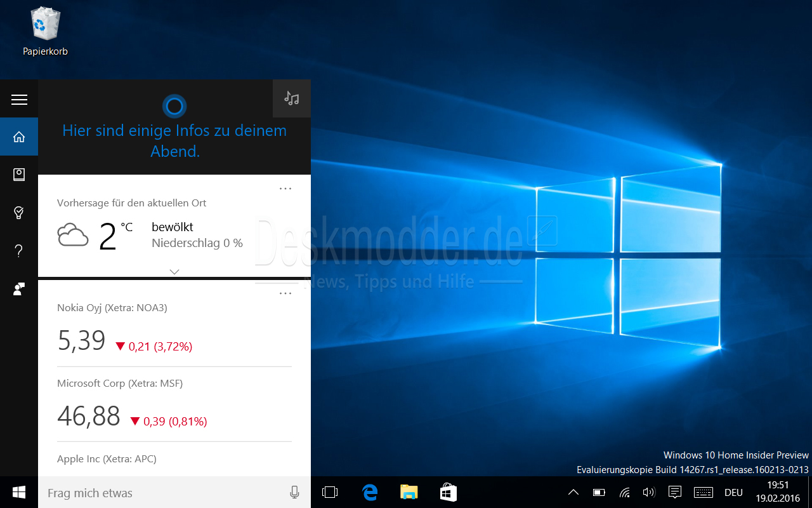Click the 'Hier sind einige Infos' greeting text
This screenshot has width=812, height=508.
coord(174,141)
